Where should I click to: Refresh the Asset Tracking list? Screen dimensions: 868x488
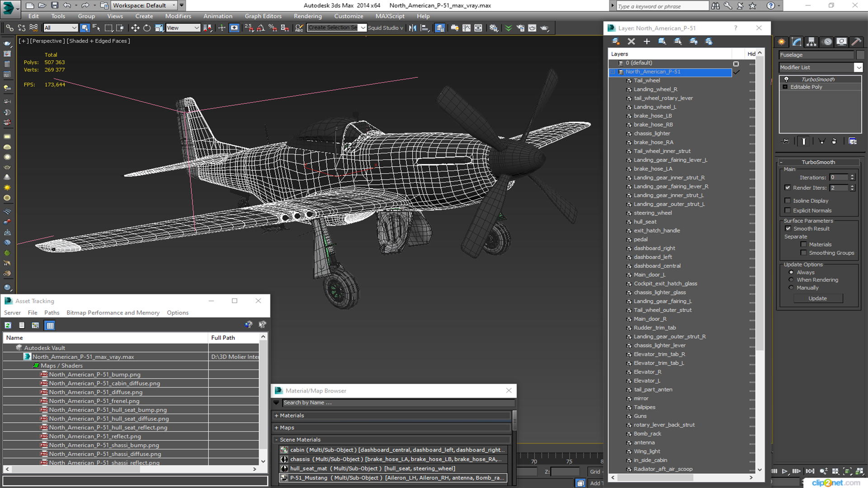click(8, 325)
